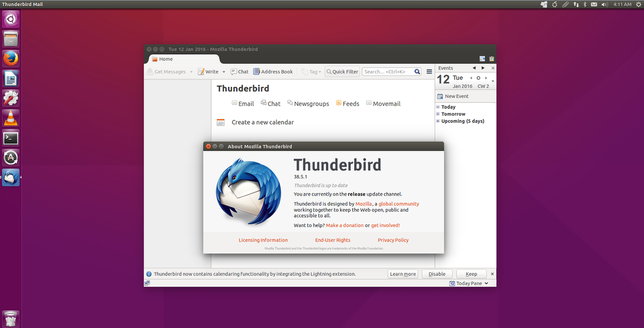Open System Settings tools from launcher
644x328 pixels.
point(11,98)
